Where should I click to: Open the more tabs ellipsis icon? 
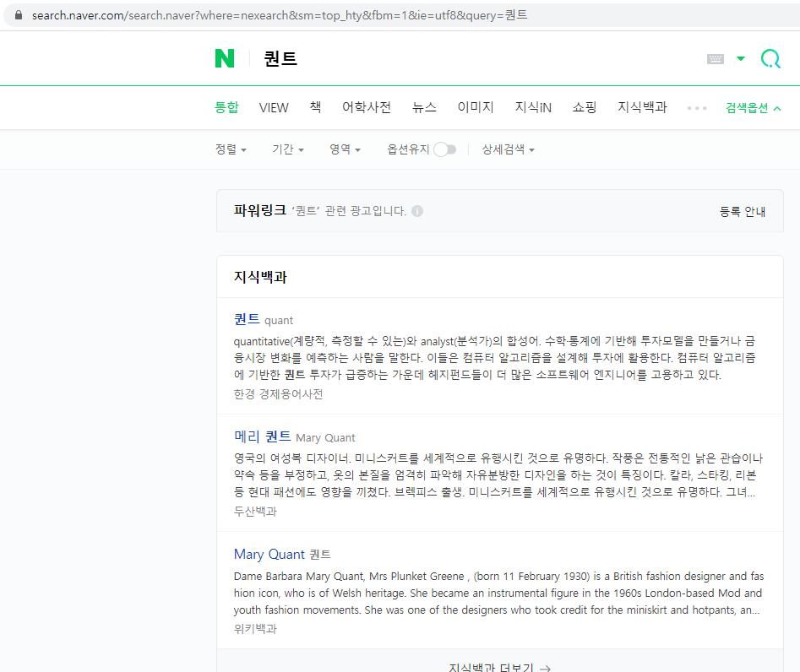[x=696, y=108]
